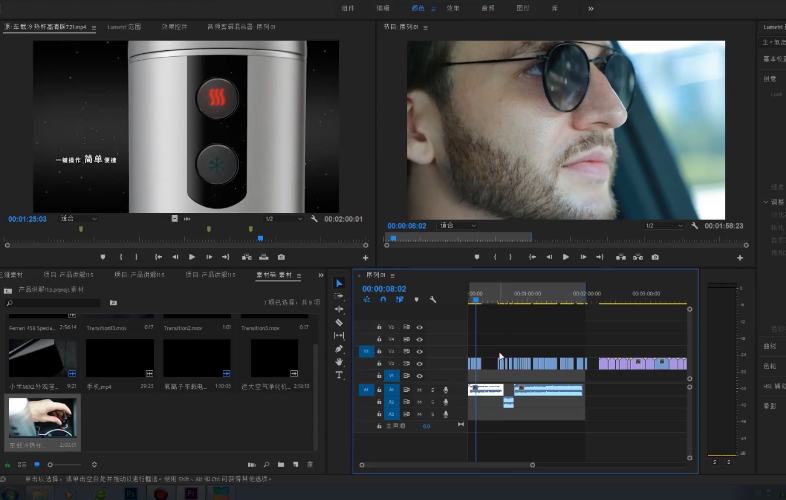Select the Track Select Forward tool

(x=339, y=297)
